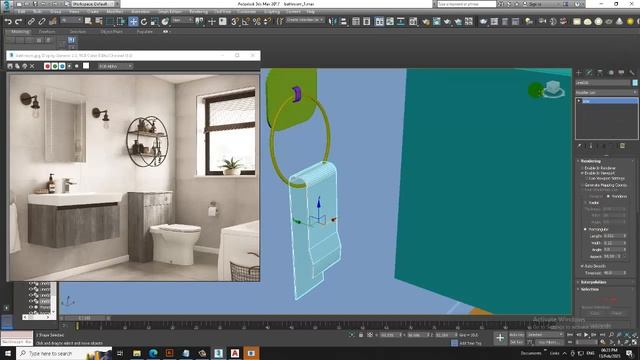Open the Utilities panel wrench icon
The image size is (640, 360).
pyautogui.click(x=632, y=73)
